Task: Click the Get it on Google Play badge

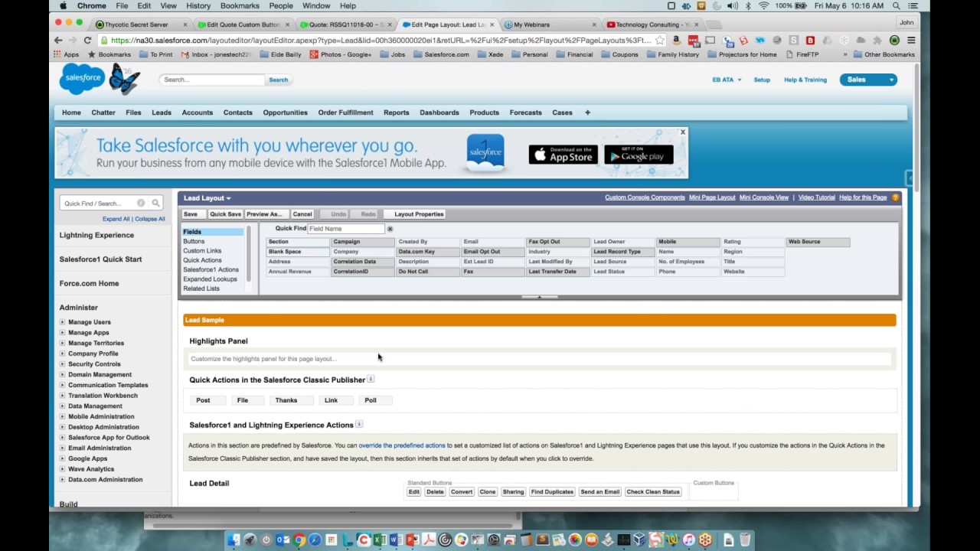Action: tap(639, 155)
